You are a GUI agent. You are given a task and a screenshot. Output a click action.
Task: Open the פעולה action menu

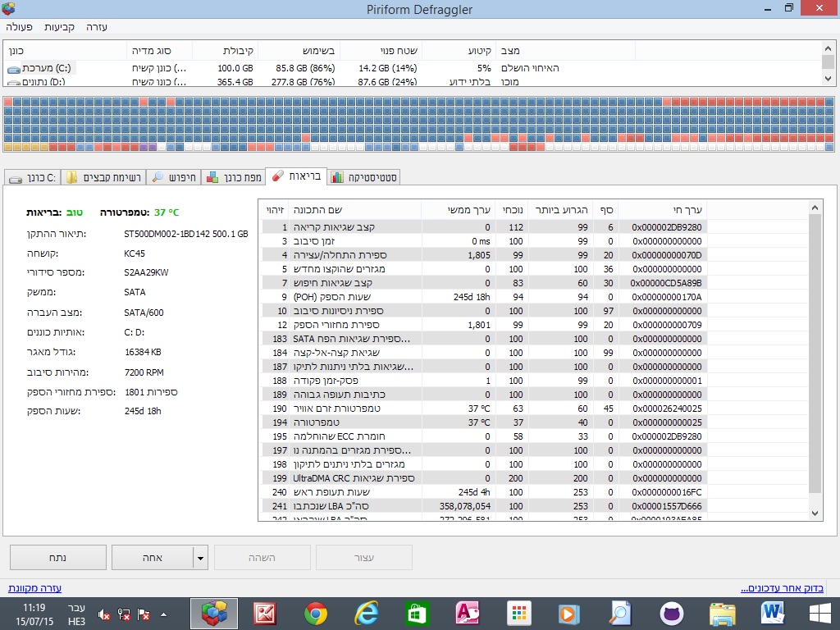[19, 27]
